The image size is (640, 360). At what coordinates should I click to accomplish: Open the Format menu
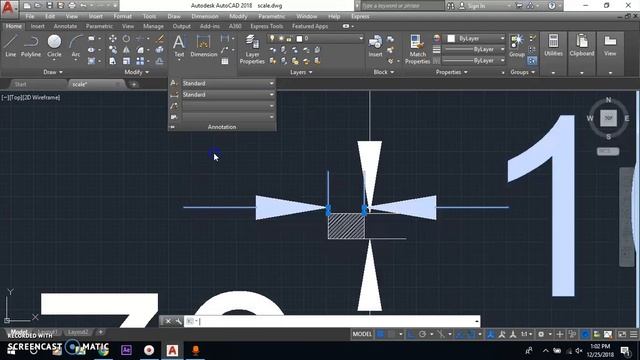(122, 16)
